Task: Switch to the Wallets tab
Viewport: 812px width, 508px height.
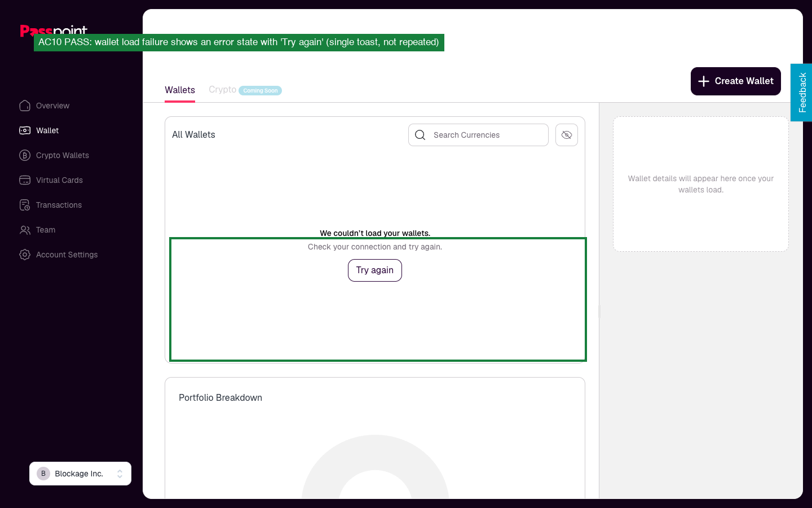Action: [x=180, y=90]
